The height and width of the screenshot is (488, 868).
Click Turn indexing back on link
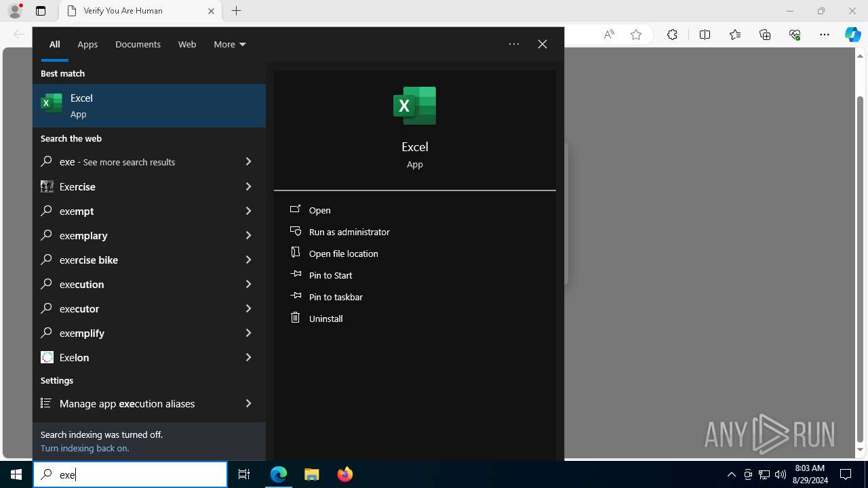point(85,448)
